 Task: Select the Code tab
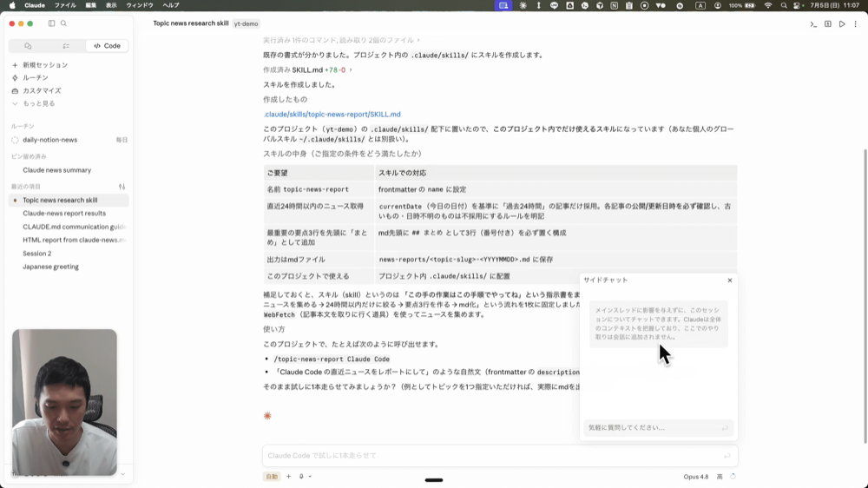(107, 46)
